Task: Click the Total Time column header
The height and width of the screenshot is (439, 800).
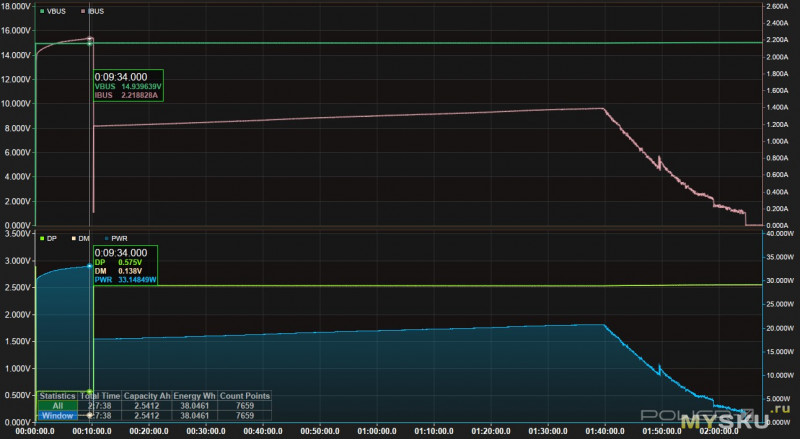Action: 100,396
